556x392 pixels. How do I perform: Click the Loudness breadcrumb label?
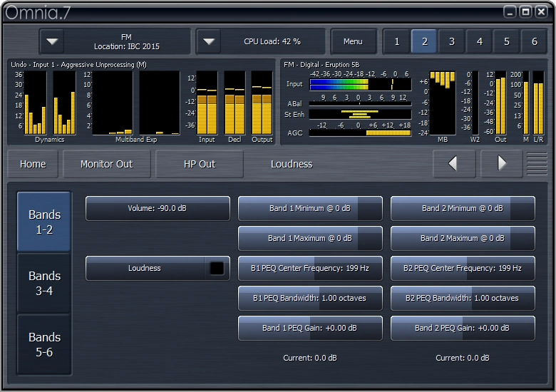[x=292, y=164]
